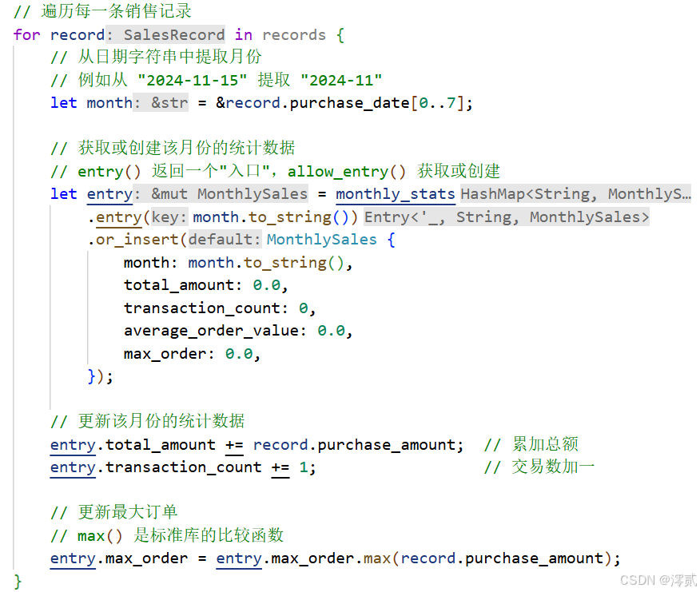Click the 'entry' variable in 'let entry'
The image size is (700, 592).
[x=109, y=194]
